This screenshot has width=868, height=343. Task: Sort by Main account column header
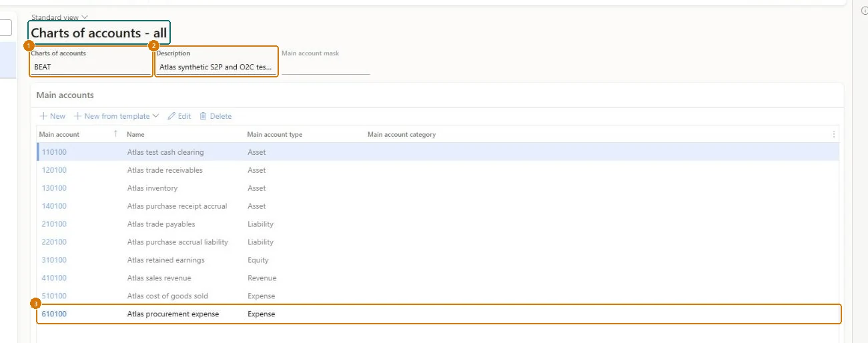tap(59, 134)
